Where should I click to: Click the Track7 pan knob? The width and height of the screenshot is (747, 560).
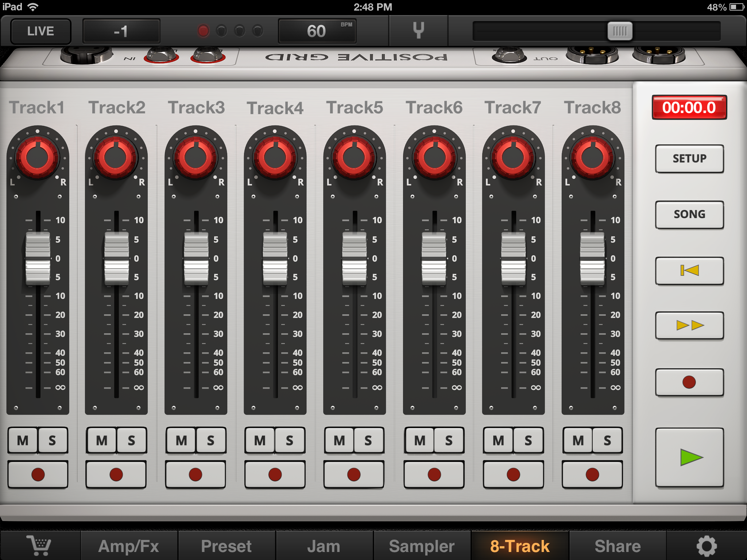click(x=513, y=157)
